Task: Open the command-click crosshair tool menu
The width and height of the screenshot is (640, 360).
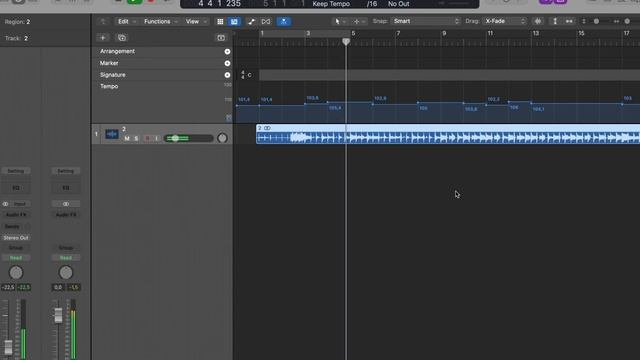Action: (359, 21)
